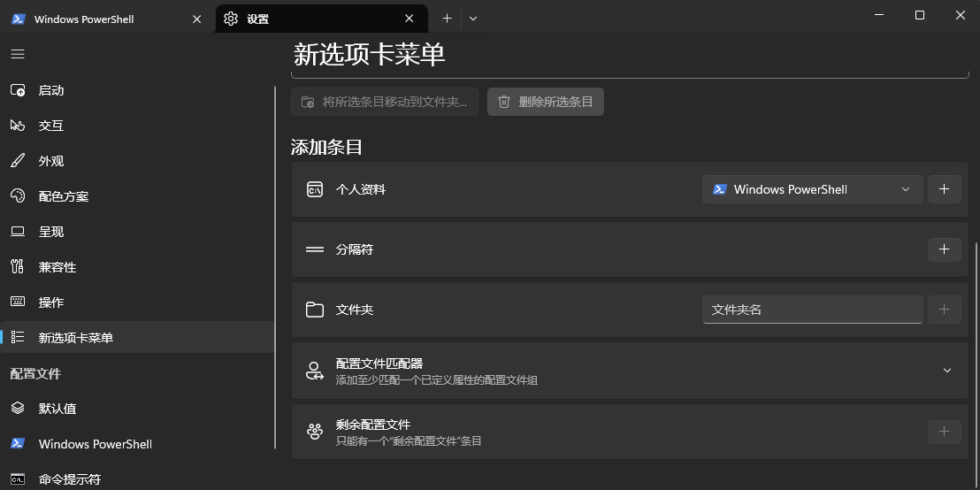
Task: Close the 设置 tab
Action: pyautogui.click(x=410, y=19)
